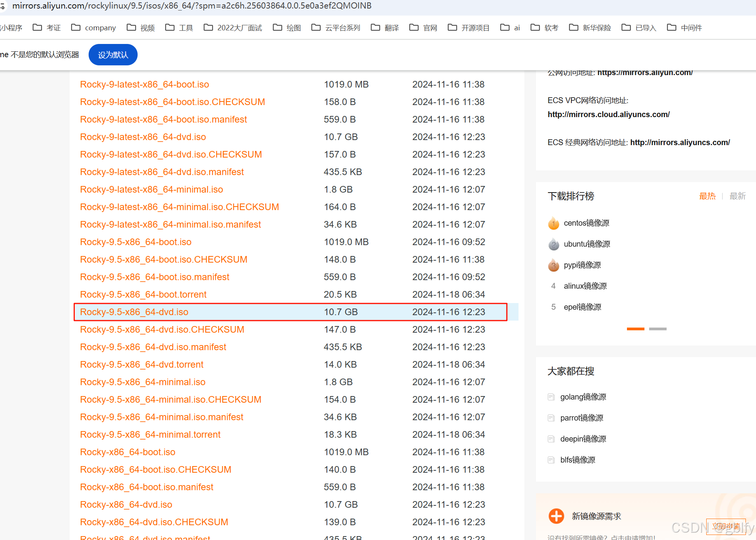Open the ubuntu镜像源 ranking entry
The width and height of the screenshot is (756, 540).
(587, 244)
